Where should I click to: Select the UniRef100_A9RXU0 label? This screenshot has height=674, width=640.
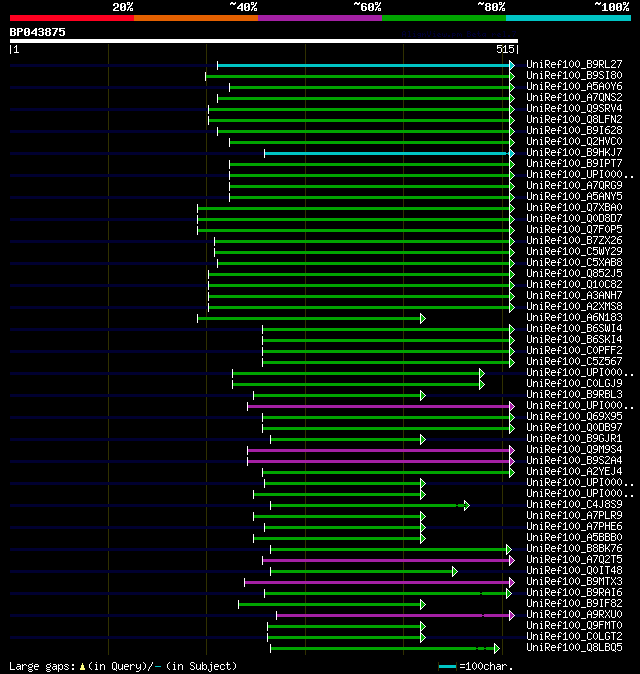pos(574,615)
